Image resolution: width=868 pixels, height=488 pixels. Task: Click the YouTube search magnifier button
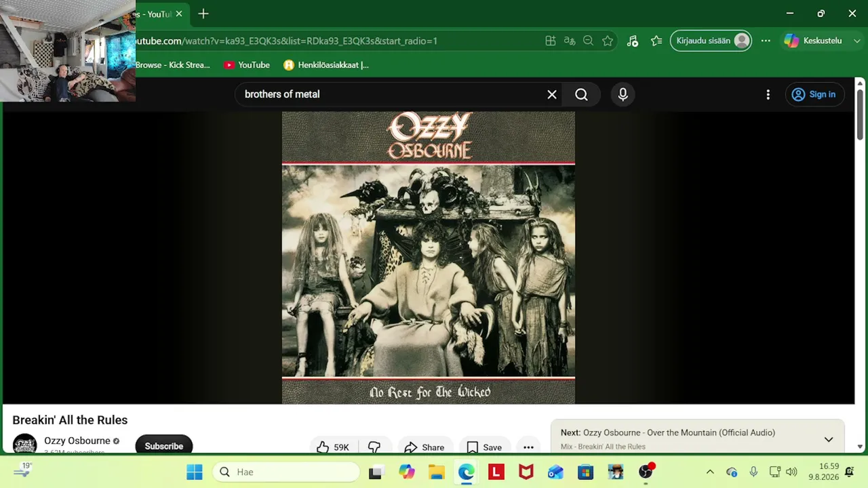pos(581,94)
